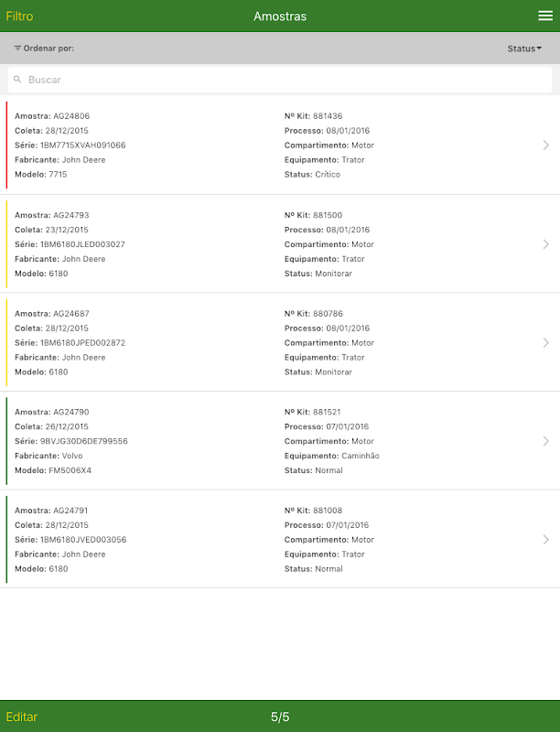Open the Status sort dropdown

coord(524,48)
